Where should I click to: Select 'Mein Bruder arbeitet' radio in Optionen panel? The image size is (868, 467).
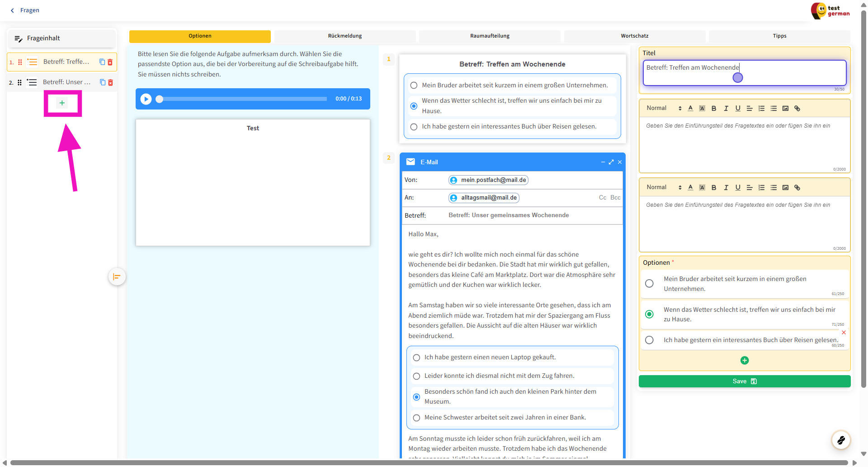649,284
